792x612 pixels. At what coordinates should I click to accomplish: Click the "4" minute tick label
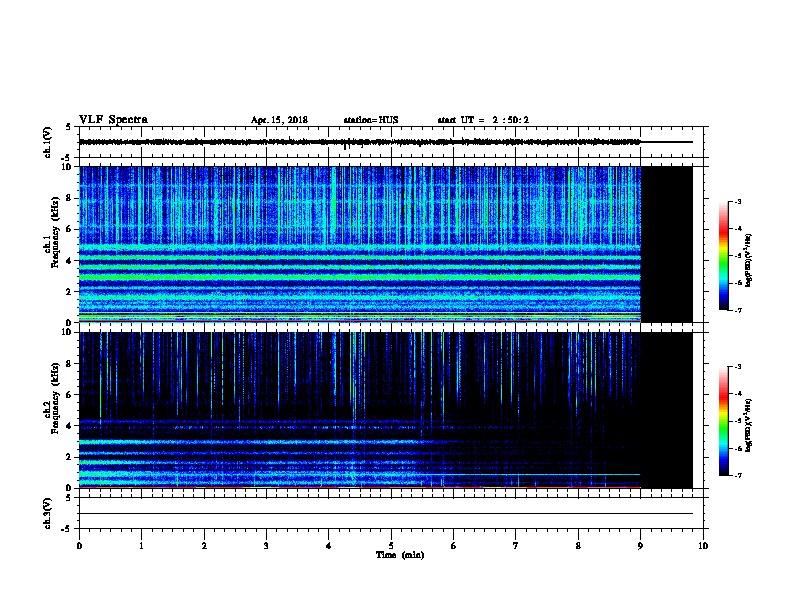(329, 546)
